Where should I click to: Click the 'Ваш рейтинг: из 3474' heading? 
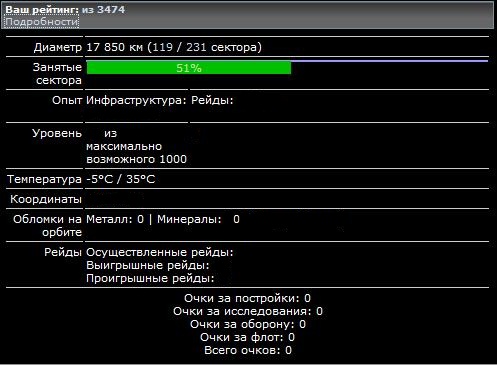pos(65,9)
